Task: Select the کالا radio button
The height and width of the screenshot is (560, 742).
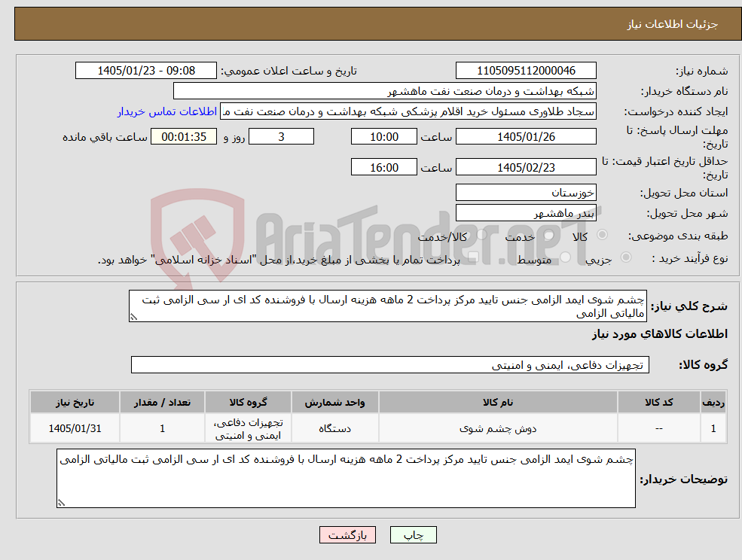Action: tap(603, 235)
